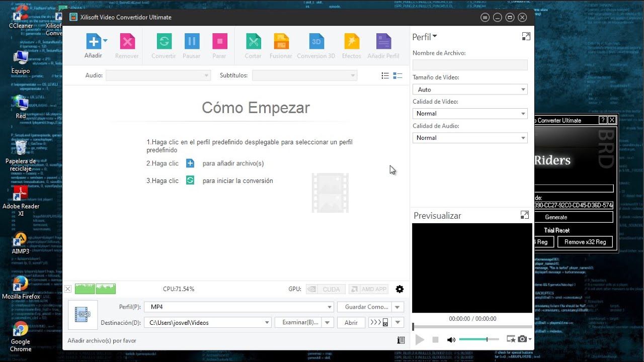Start conversion with the Convertir icon

click(164, 41)
